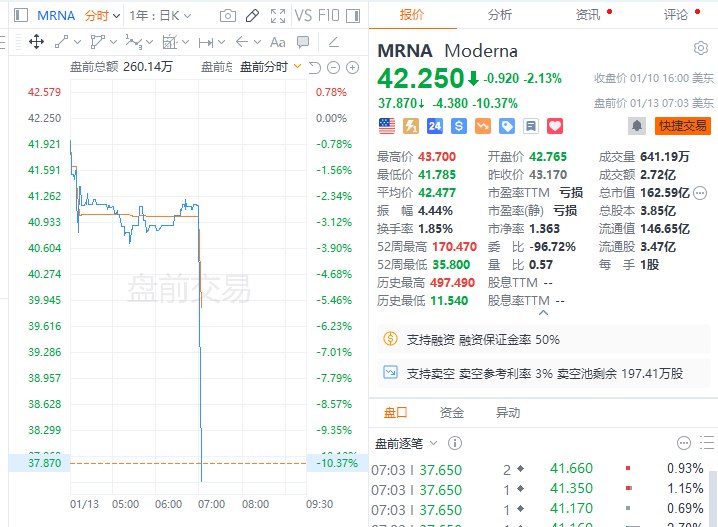The width and height of the screenshot is (718, 527).
Task: Open the 盘前分时 selector dropdown
Action: [271, 67]
